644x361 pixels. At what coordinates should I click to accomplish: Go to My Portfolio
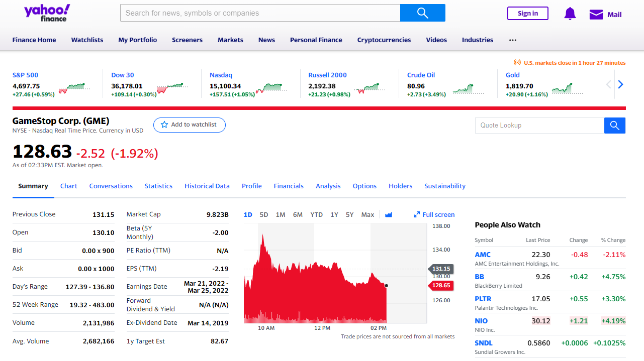point(138,40)
